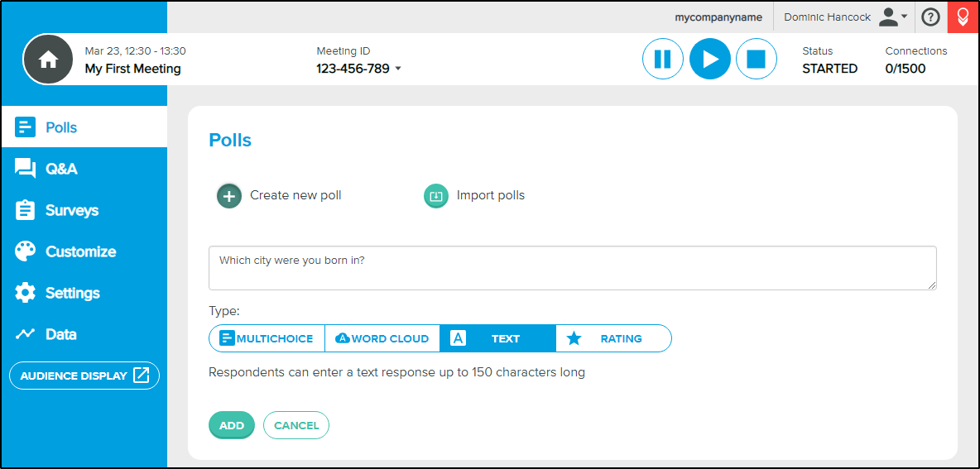This screenshot has width=980, height=469.
Task: Click the Cancel button
Action: 296,425
